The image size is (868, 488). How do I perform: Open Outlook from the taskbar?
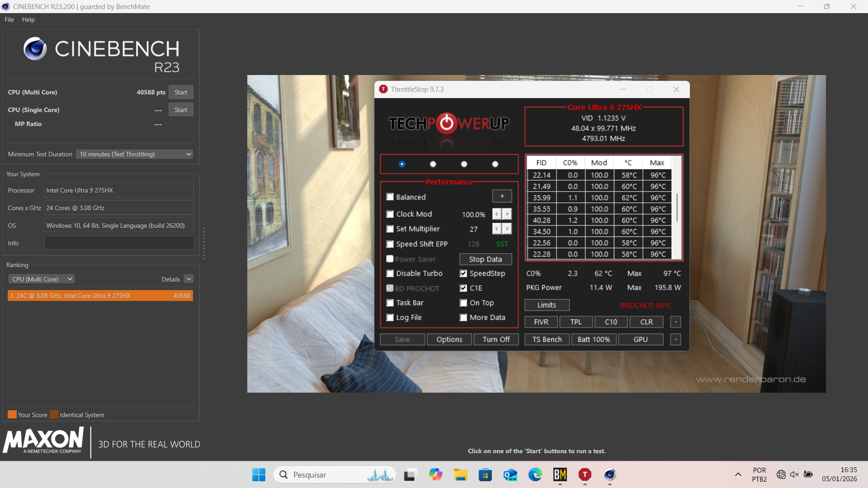[x=510, y=474]
